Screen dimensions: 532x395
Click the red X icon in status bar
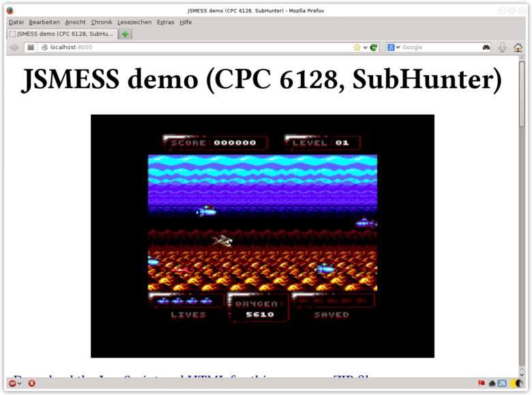(x=31, y=383)
